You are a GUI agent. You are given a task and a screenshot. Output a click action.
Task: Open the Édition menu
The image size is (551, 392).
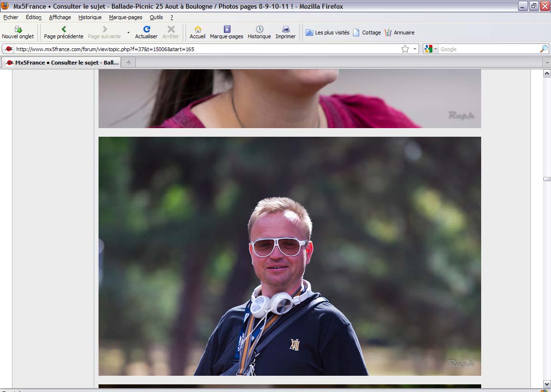[34, 17]
